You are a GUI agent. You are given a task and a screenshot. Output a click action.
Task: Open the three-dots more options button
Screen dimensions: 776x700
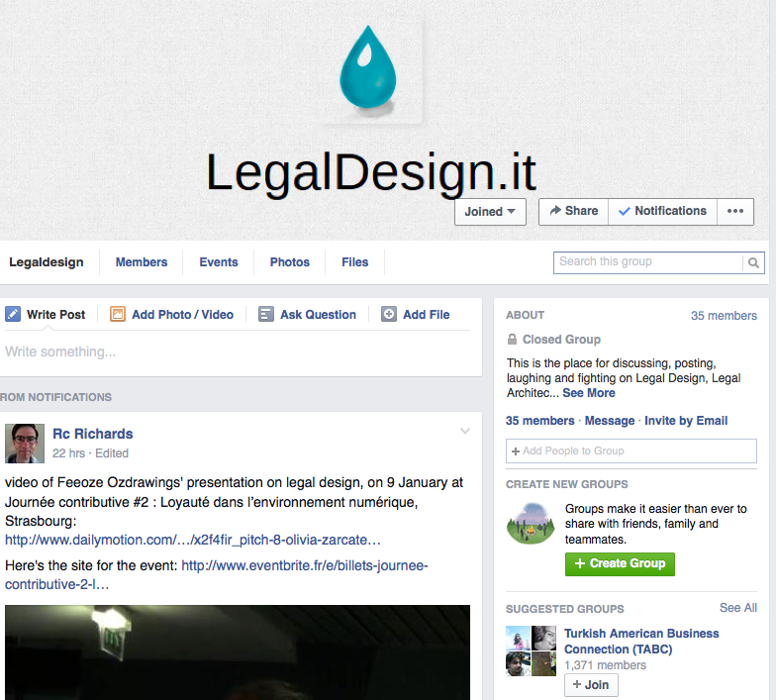point(734,212)
